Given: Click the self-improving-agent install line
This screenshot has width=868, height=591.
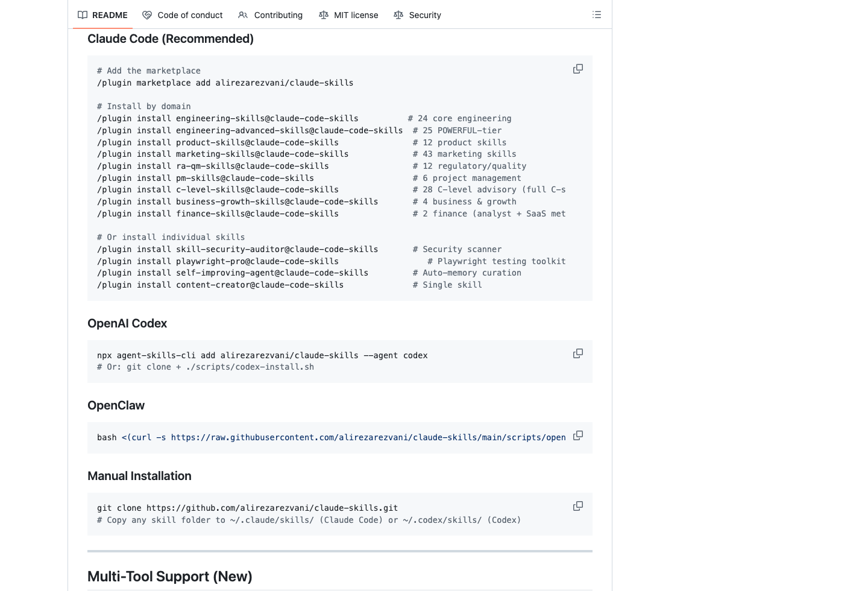Looking at the screenshot, I should coord(233,273).
